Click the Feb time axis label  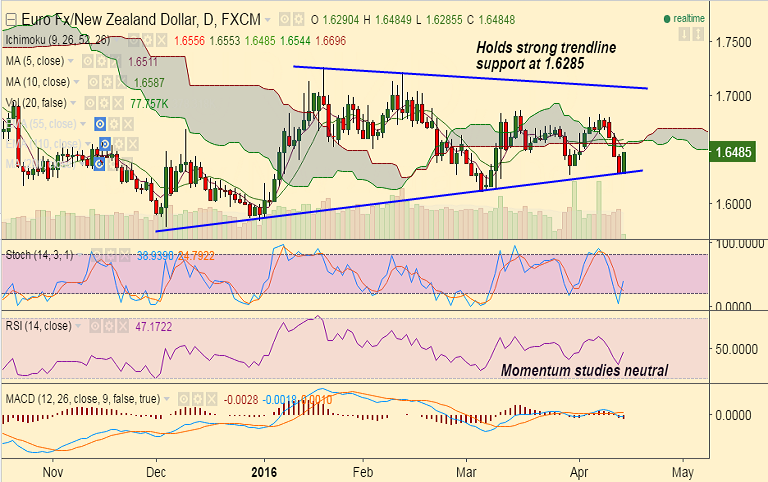click(x=363, y=472)
